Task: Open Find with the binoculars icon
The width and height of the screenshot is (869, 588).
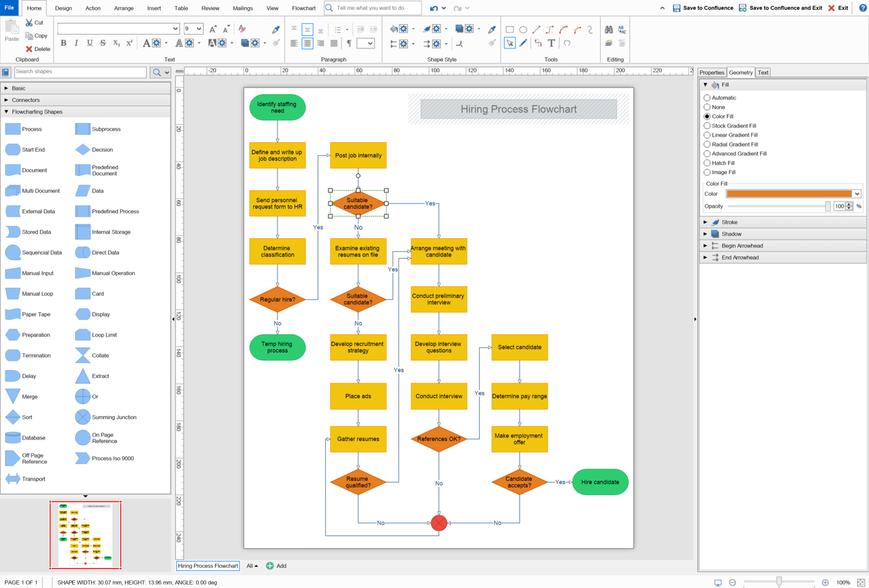Action: click(x=609, y=29)
